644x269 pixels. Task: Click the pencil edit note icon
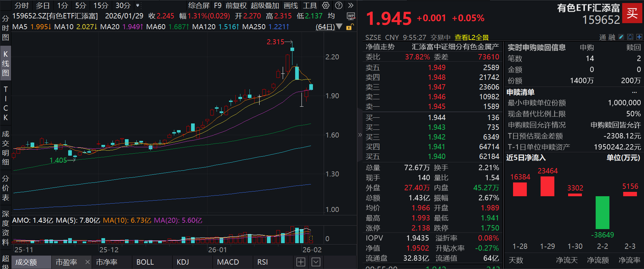click(621, 37)
